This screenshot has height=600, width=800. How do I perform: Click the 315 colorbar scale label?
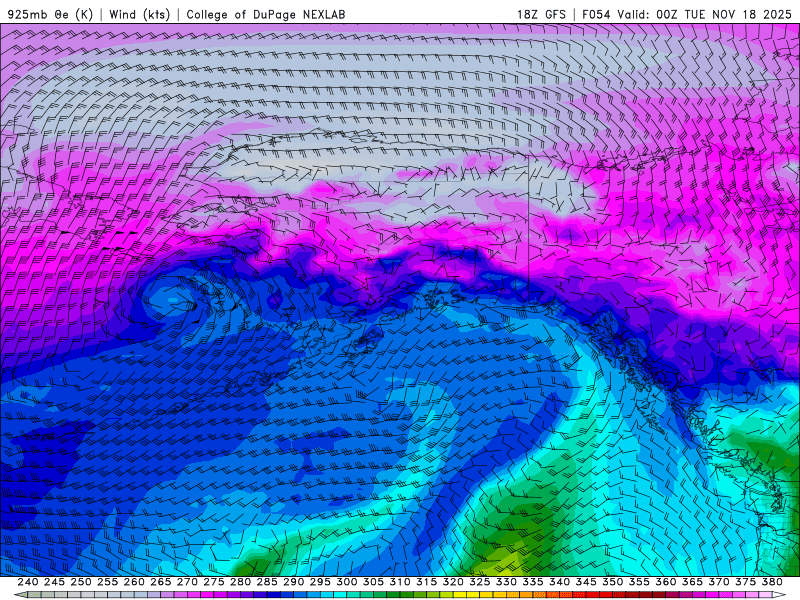(427, 582)
